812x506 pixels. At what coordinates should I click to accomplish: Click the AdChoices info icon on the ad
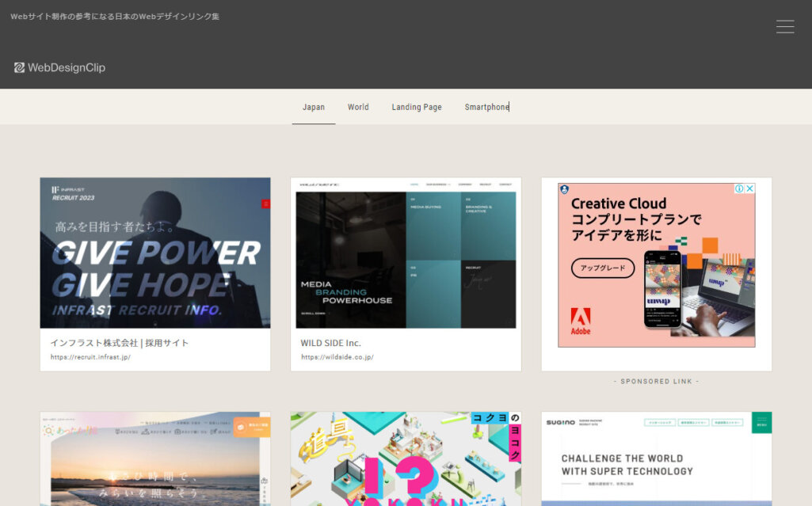click(x=739, y=188)
